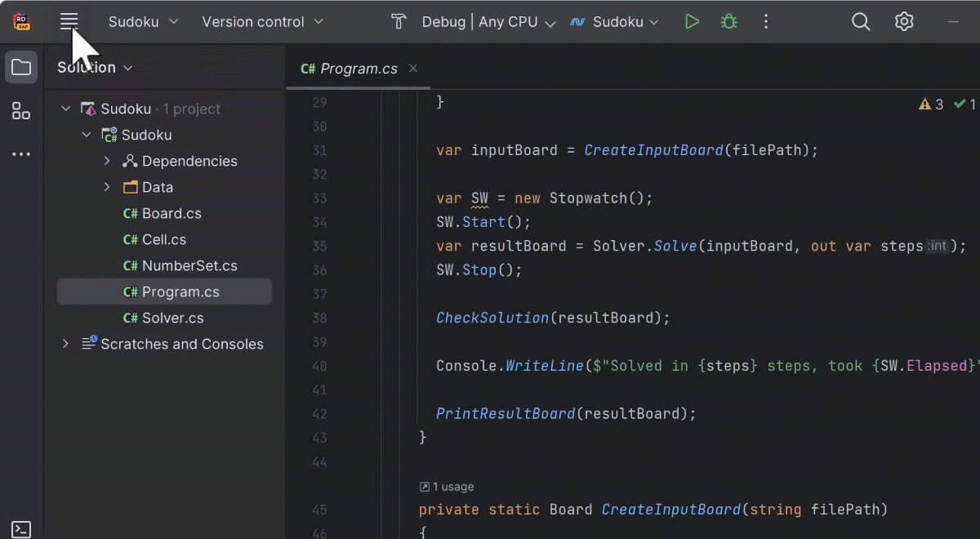This screenshot has width=980, height=539.
Task: Expand the Dependencies node
Action: [x=106, y=161]
